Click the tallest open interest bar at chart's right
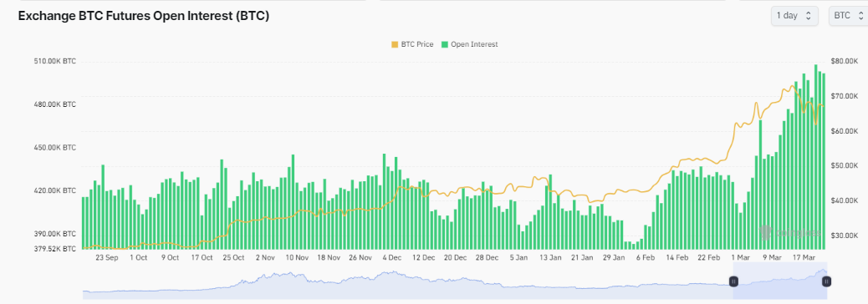 pyautogui.click(x=815, y=157)
